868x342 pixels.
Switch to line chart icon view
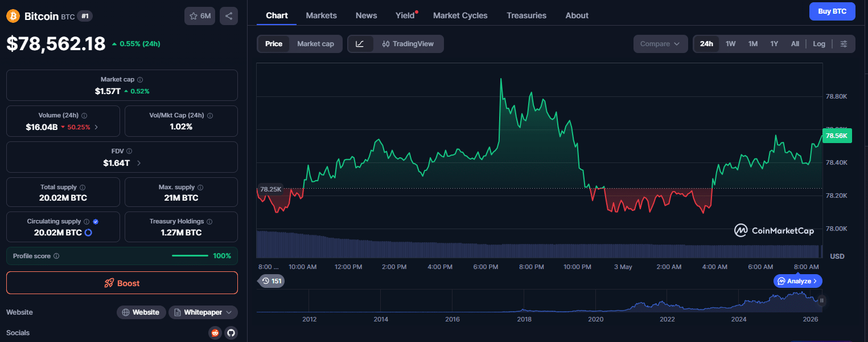point(360,44)
